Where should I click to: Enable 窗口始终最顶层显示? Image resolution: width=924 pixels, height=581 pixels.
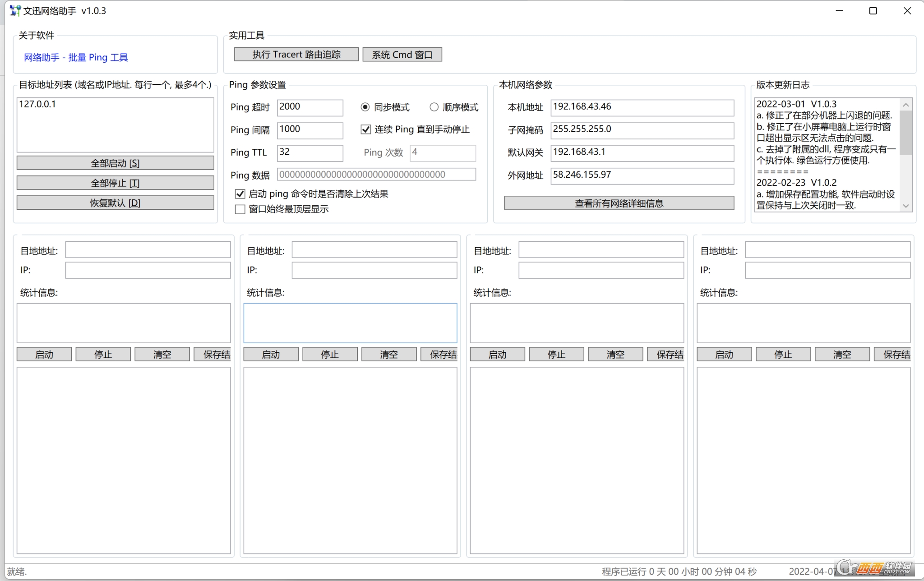tap(240, 209)
